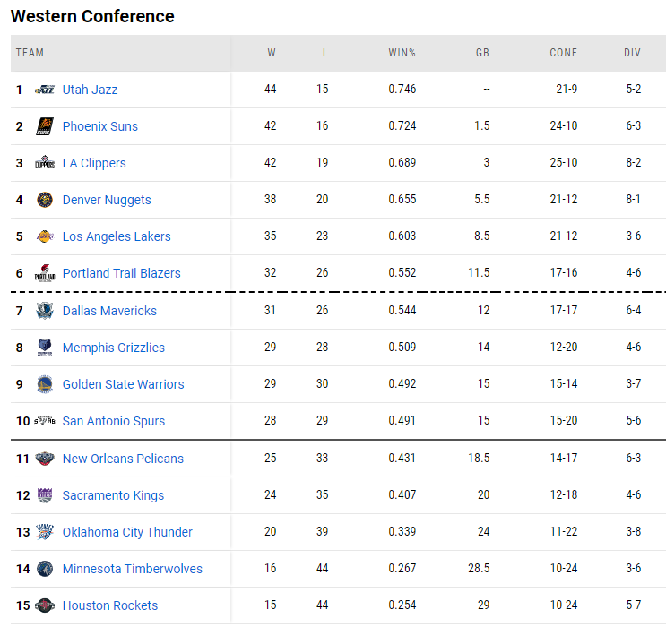Click the Golden State Warriors logo
Image resolution: width=666 pixels, height=644 pixels.
click(x=45, y=384)
